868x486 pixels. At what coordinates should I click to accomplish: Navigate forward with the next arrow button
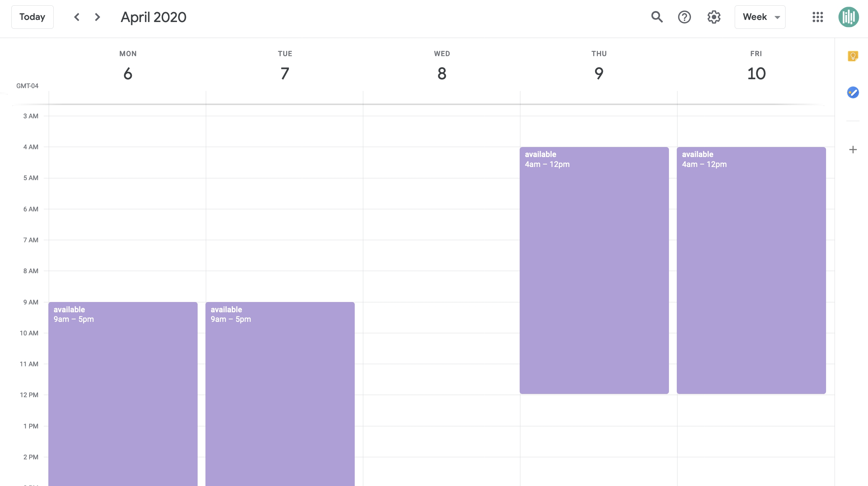pos(97,17)
